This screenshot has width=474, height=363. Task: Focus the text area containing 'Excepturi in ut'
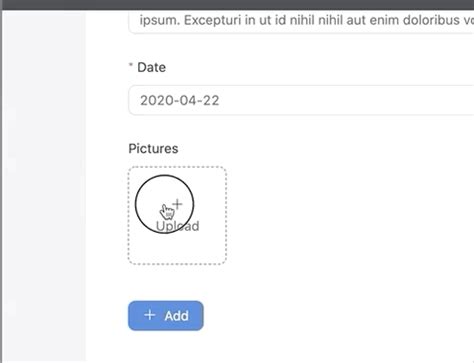coord(301,22)
